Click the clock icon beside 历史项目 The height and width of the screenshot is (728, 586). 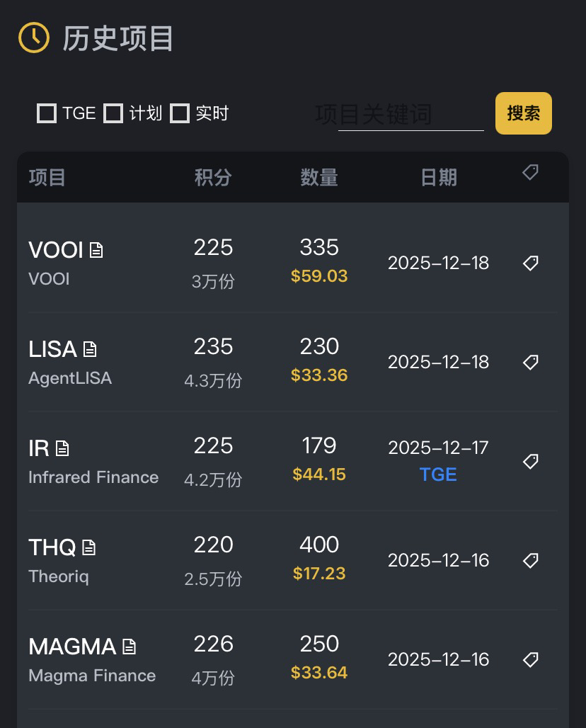click(33, 38)
